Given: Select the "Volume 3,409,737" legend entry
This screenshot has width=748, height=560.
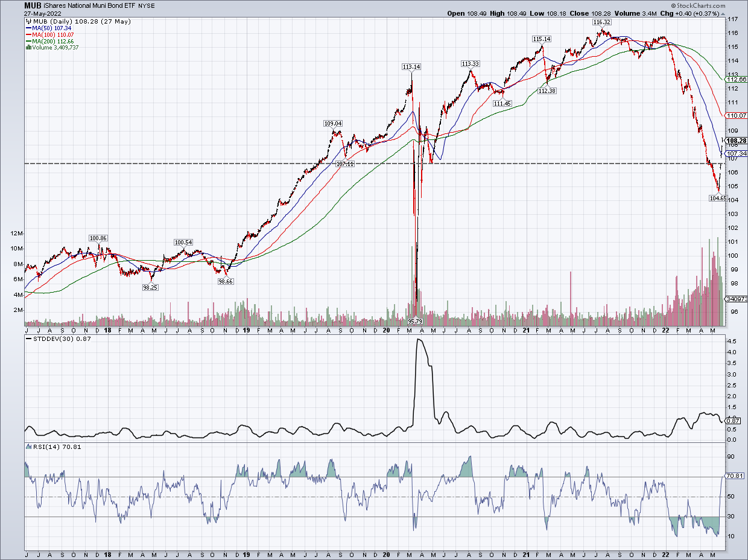Looking at the screenshot, I should (52, 48).
